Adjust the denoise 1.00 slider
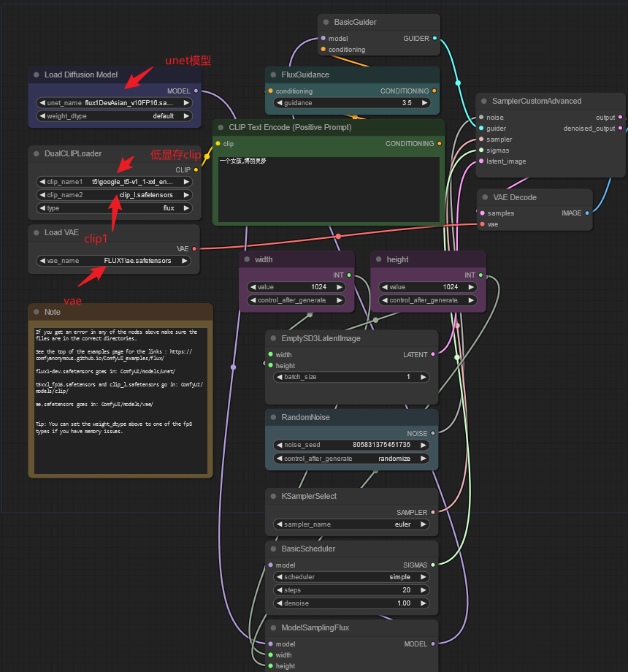 click(x=351, y=603)
